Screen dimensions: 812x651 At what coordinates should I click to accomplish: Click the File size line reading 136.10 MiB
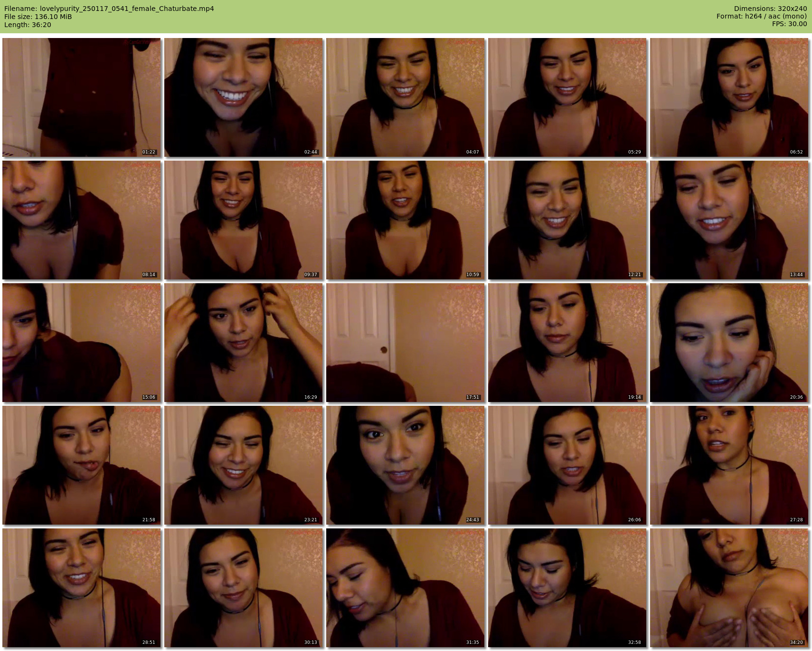coord(38,17)
